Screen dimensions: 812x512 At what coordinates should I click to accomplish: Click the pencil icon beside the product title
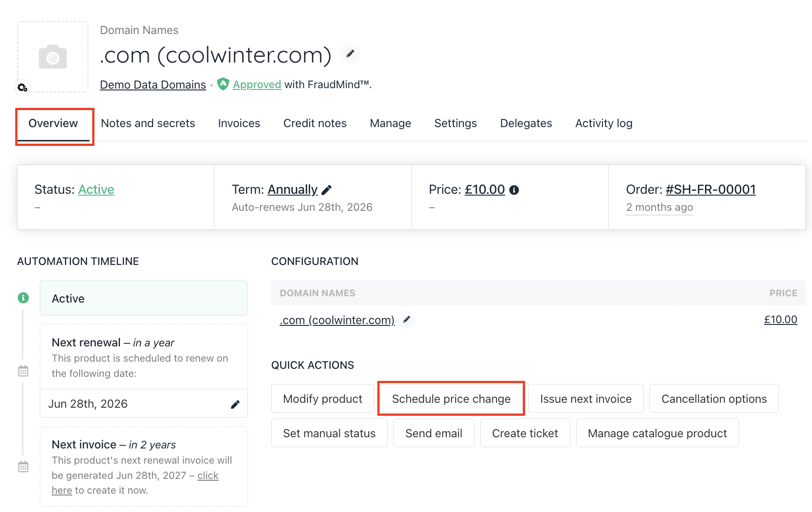tap(350, 54)
